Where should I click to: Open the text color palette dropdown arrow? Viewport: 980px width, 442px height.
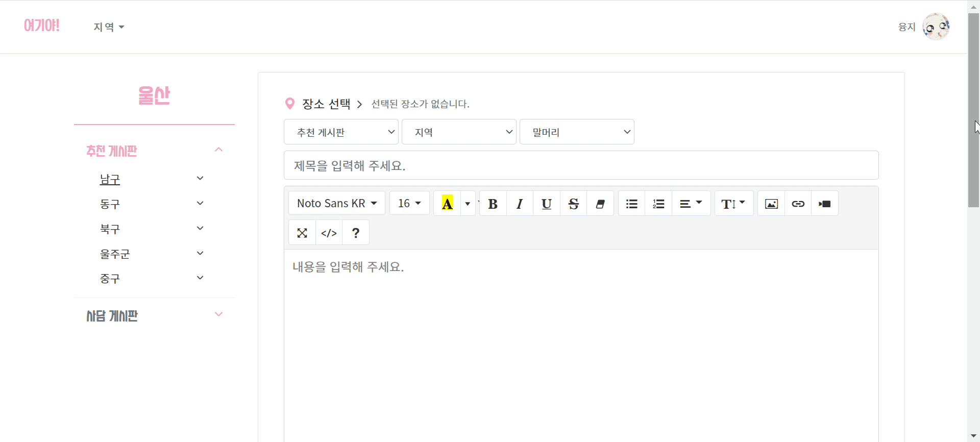468,204
